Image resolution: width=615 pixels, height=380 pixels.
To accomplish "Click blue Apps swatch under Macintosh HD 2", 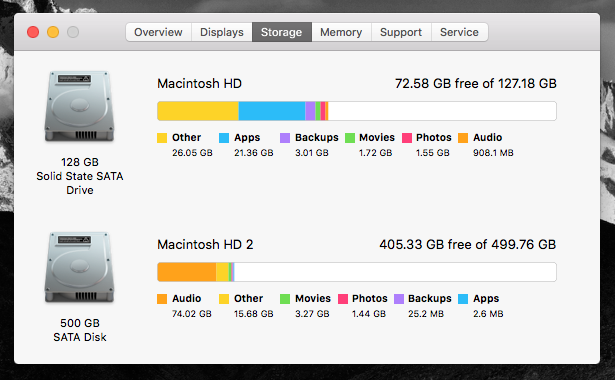I will pos(463,299).
